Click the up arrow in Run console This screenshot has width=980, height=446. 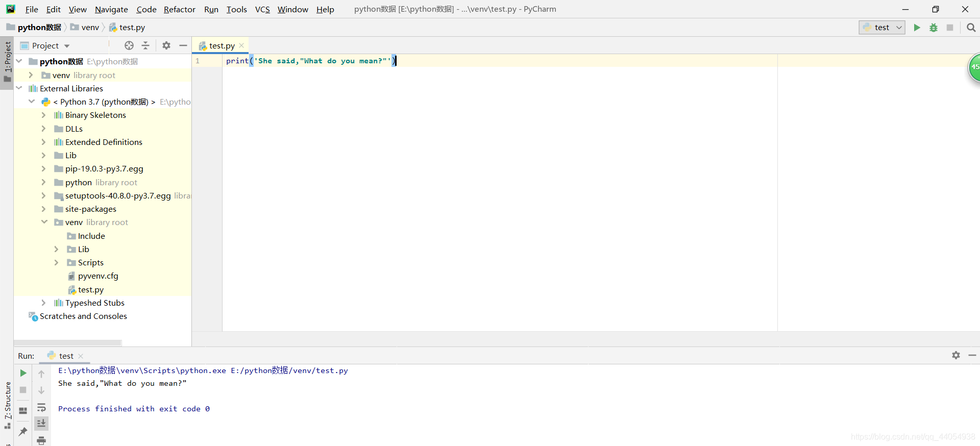click(41, 374)
